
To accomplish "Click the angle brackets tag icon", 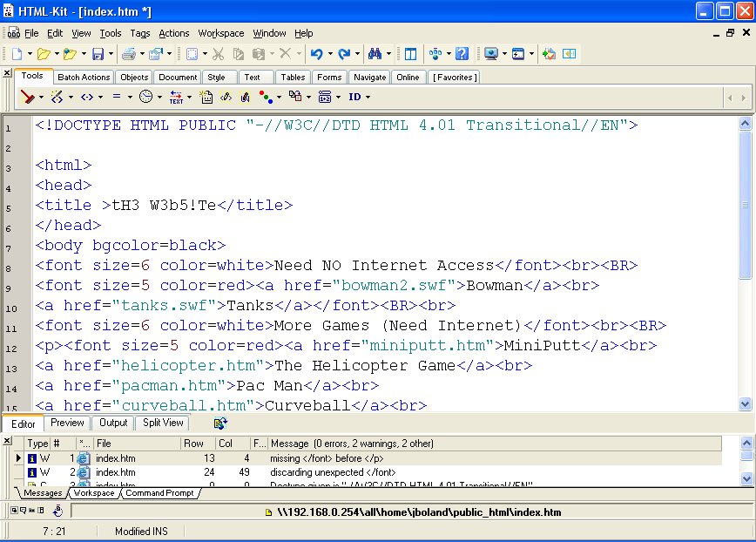I will [87, 97].
